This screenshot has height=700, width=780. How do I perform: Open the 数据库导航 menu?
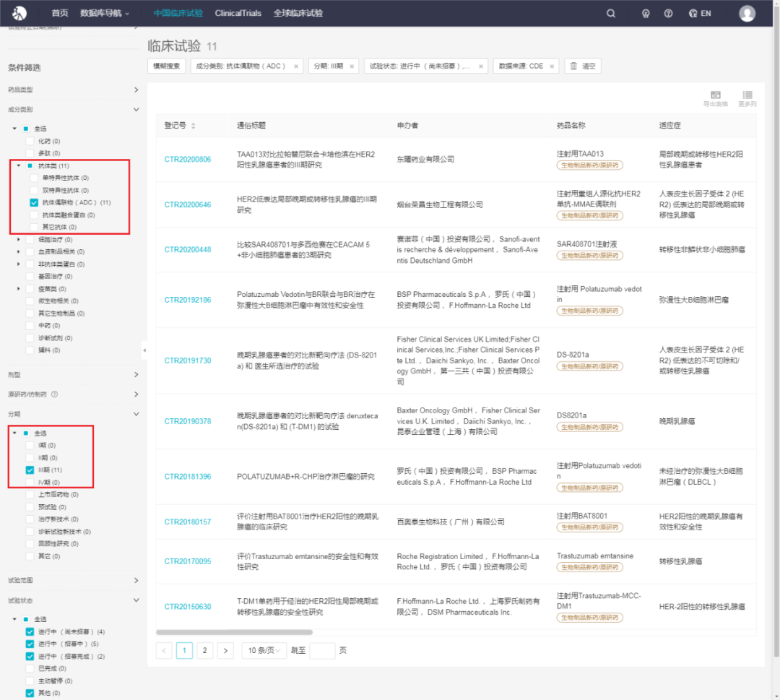tap(105, 14)
